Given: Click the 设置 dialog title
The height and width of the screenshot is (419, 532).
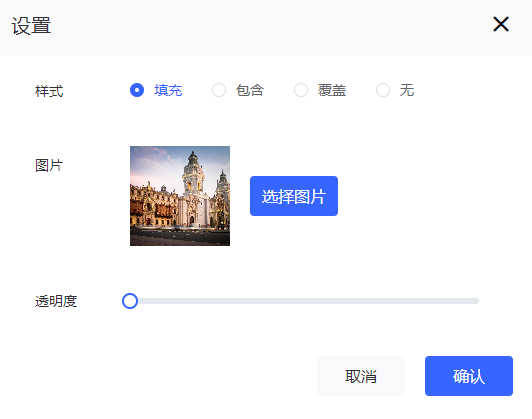Looking at the screenshot, I should point(32,26).
